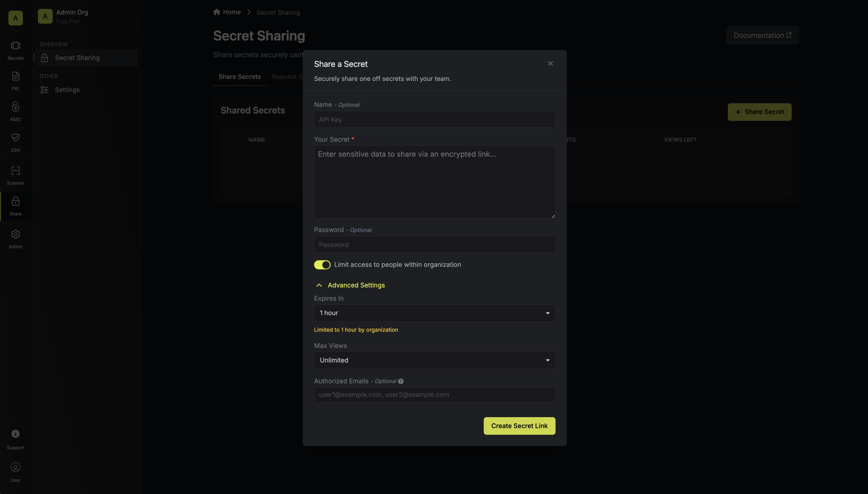This screenshot has height=494, width=868.
Task: Open the PKI section icon
Action: point(16,76)
